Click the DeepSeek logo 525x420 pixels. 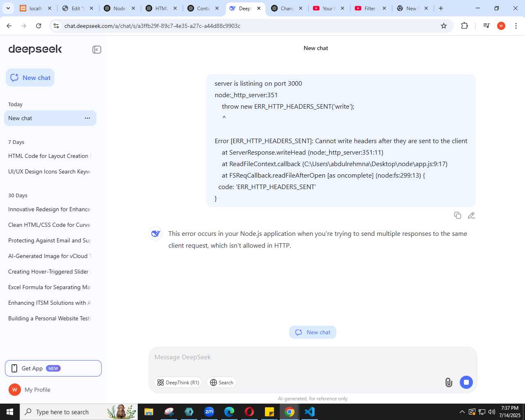(35, 49)
